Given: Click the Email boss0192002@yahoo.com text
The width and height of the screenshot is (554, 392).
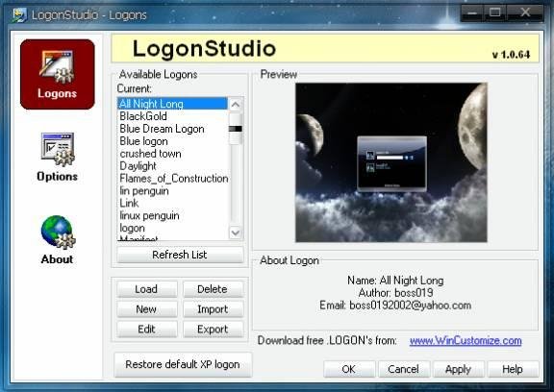Looking at the screenshot, I should coord(395,306).
